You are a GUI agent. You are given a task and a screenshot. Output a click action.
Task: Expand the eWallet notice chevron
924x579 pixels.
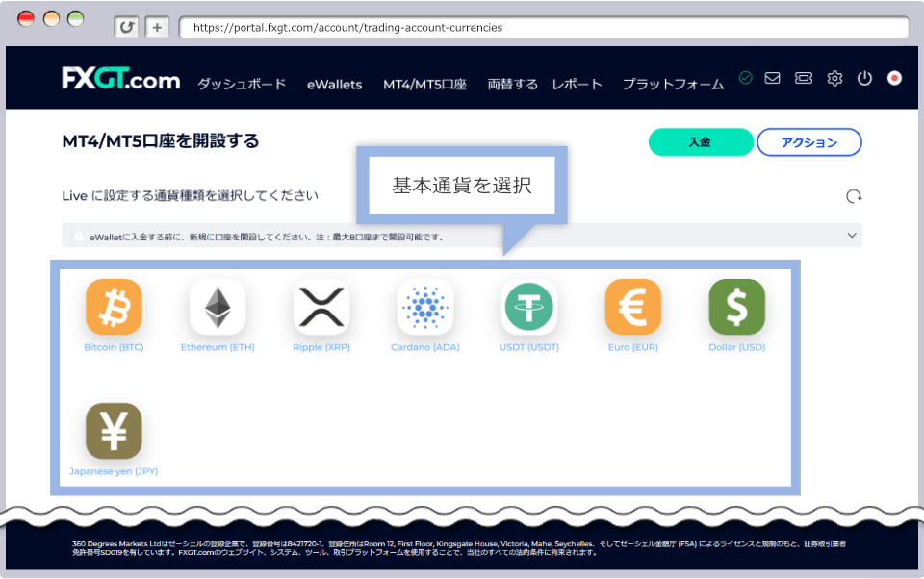coord(852,235)
